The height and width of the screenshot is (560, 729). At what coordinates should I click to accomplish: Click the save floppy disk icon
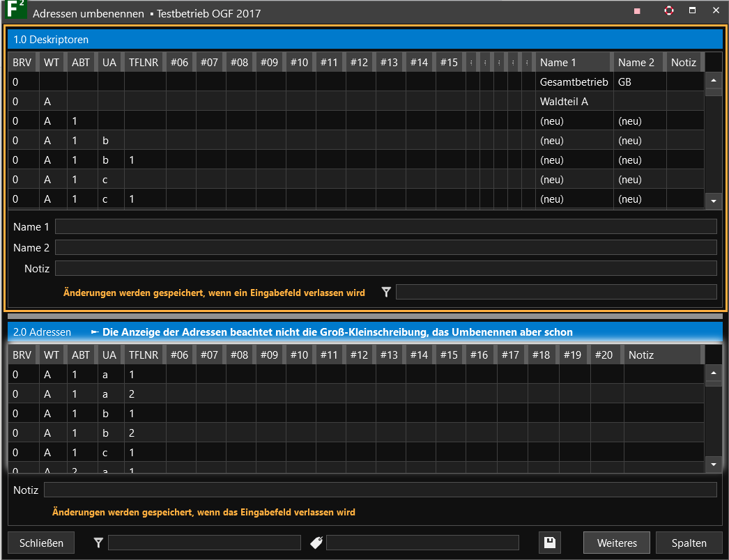coord(550,543)
